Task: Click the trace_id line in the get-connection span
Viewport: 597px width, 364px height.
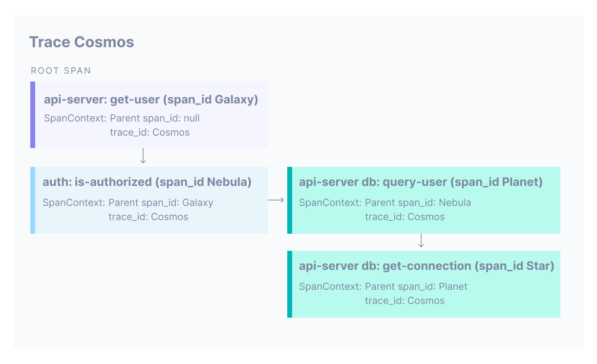Action: coord(405,301)
